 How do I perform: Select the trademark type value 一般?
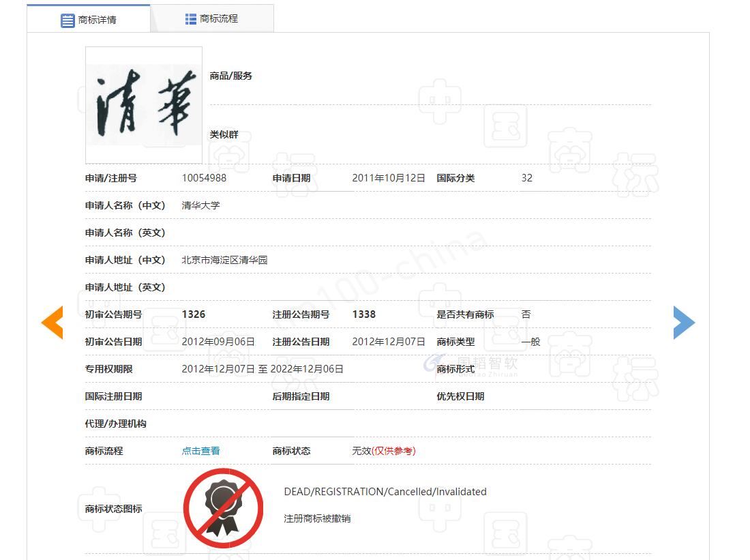(531, 342)
